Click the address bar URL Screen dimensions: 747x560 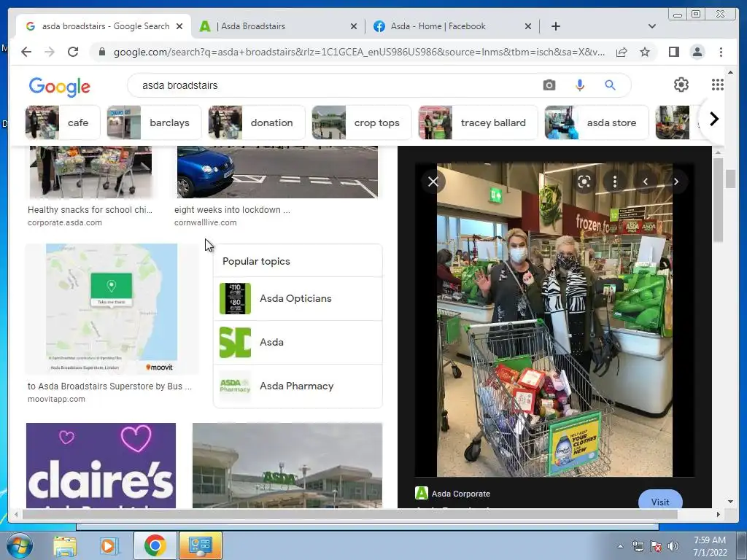tap(359, 52)
